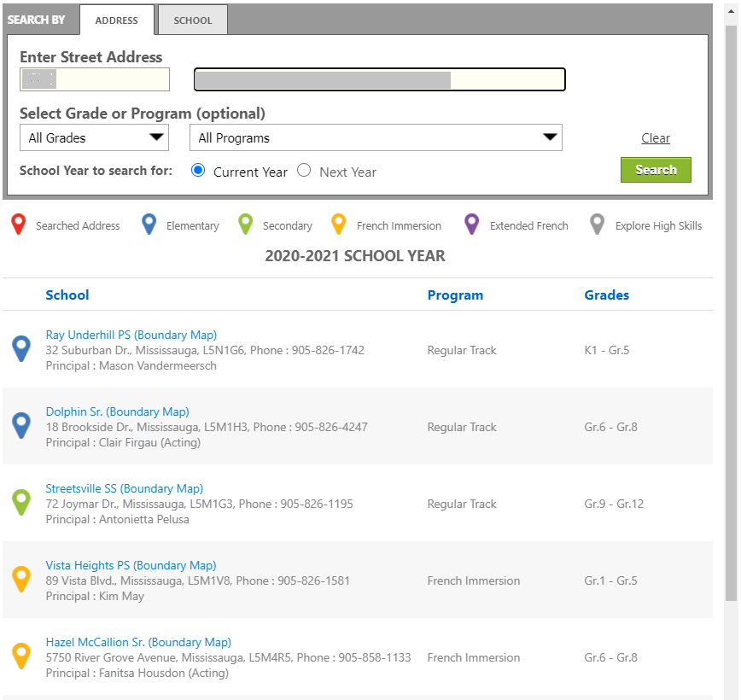Click the blue pin beside Ray Underhill PS
The width and height of the screenshot is (741, 700).
pyautogui.click(x=21, y=348)
